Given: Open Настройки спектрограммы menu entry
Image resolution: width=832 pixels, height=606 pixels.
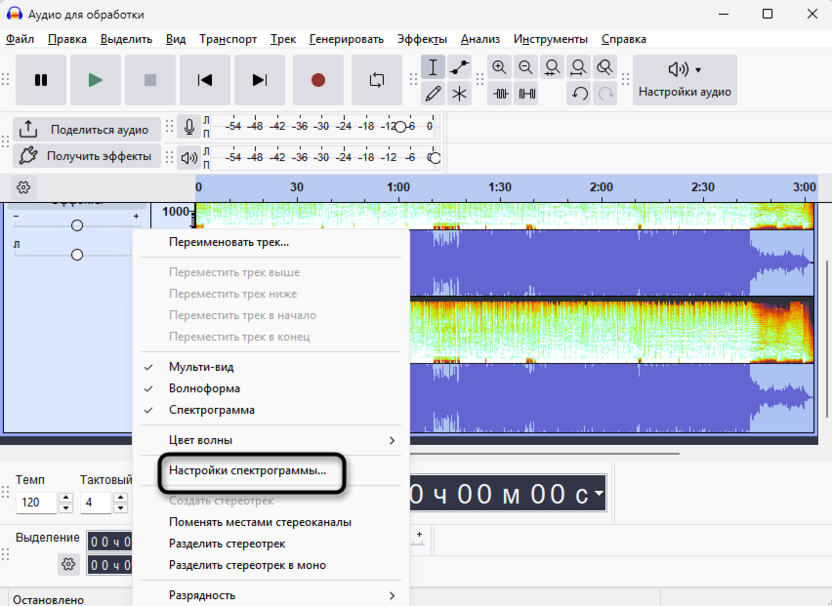Looking at the screenshot, I should pyautogui.click(x=248, y=471).
